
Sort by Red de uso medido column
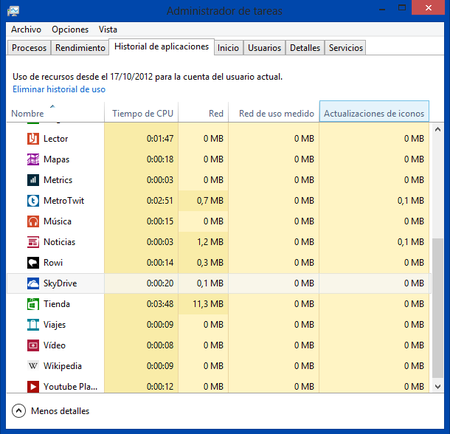click(274, 112)
